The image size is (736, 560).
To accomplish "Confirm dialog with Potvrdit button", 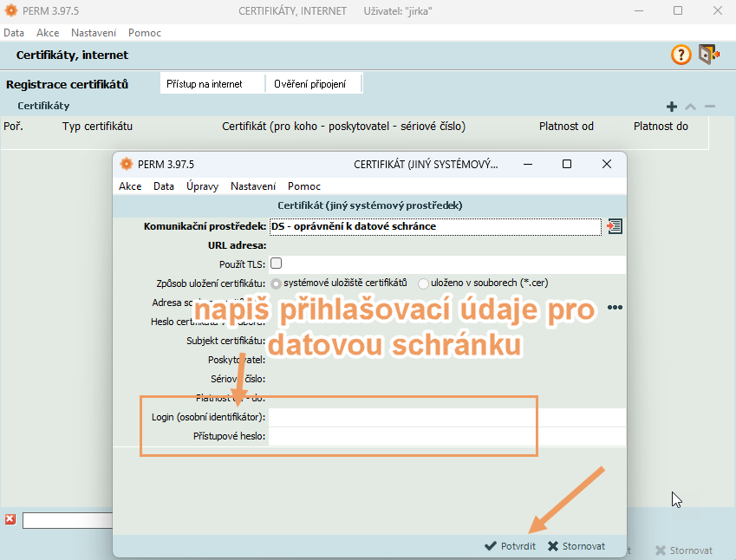I will (x=511, y=546).
